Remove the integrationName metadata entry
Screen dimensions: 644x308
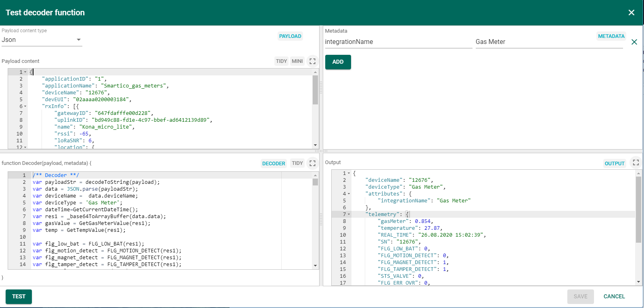pyautogui.click(x=634, y=42)
